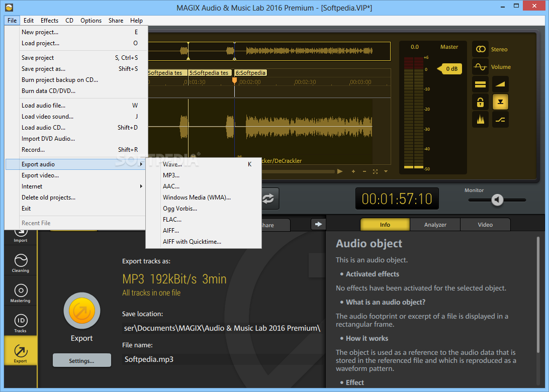The height and width of the screenshot is (392, 549).
Task: Open the Help menu
Action: pos(136,20)
